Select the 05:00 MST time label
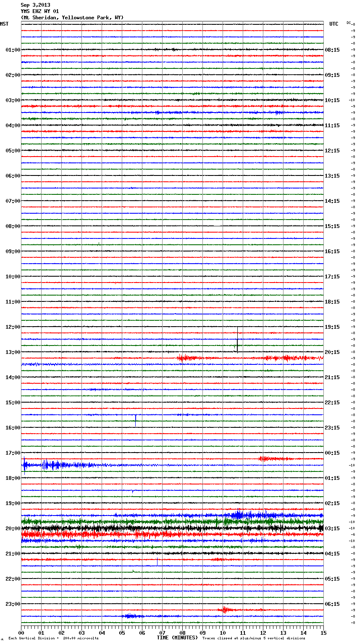Viewport: 357px width, 644px height. [x=13, y=151]
